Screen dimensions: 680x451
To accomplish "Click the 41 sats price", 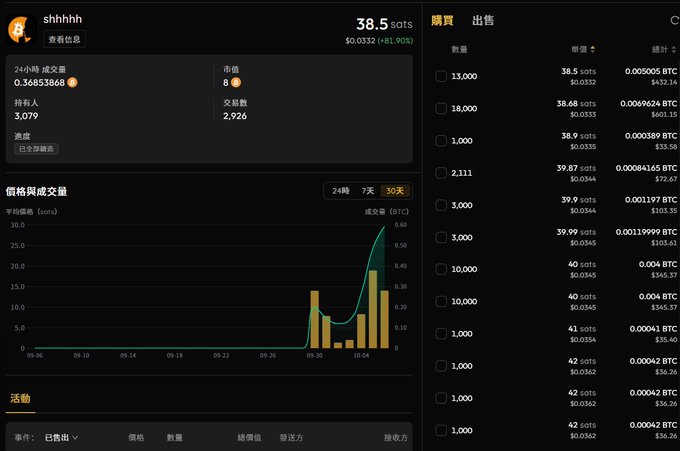I will coord(582,329).
